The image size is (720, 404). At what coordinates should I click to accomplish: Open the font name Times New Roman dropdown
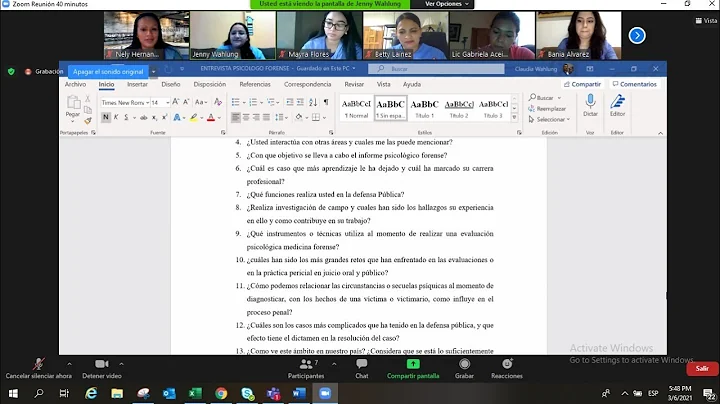point(147,102)
